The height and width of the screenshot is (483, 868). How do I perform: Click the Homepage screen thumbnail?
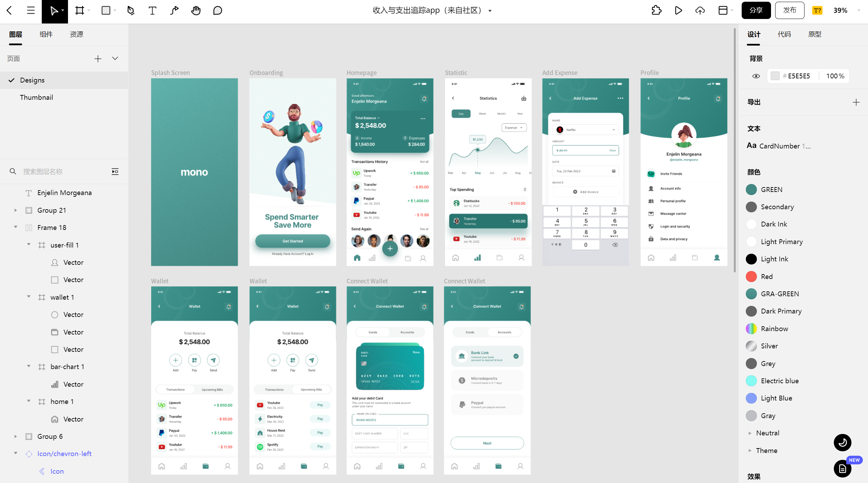(x=389, y=172)
